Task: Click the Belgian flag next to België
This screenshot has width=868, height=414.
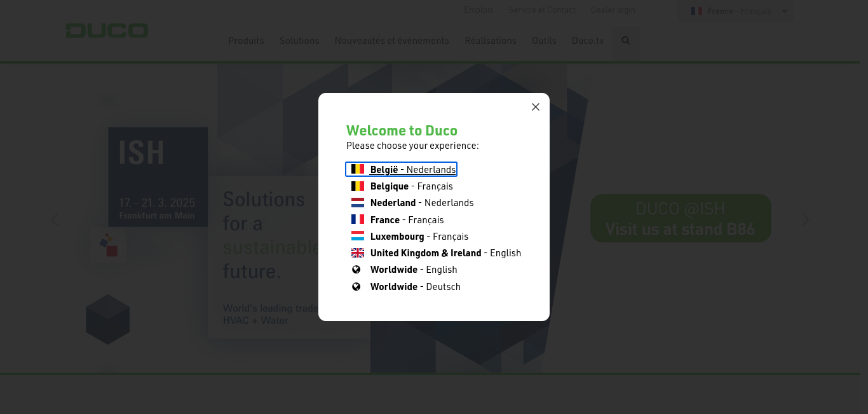Action: click(x=358, y=169)
